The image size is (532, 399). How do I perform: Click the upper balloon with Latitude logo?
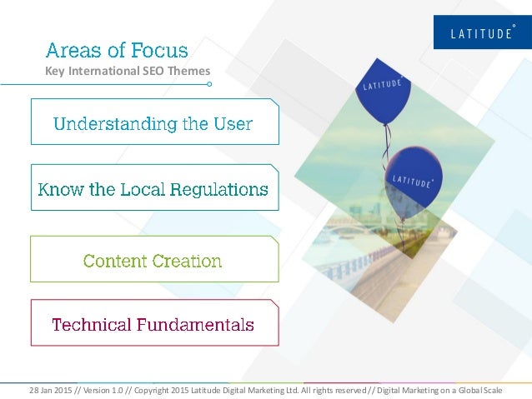tap(383, 92)
